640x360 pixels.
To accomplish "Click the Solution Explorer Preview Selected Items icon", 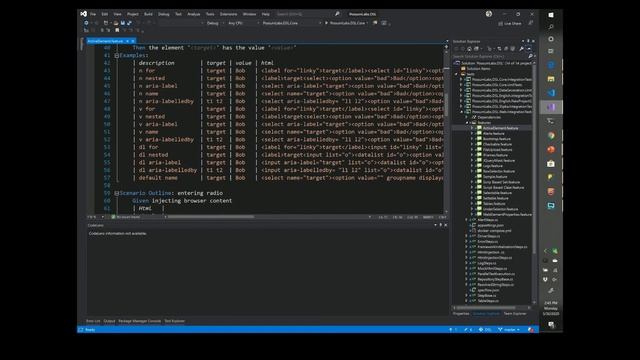I will coord(529,49).
